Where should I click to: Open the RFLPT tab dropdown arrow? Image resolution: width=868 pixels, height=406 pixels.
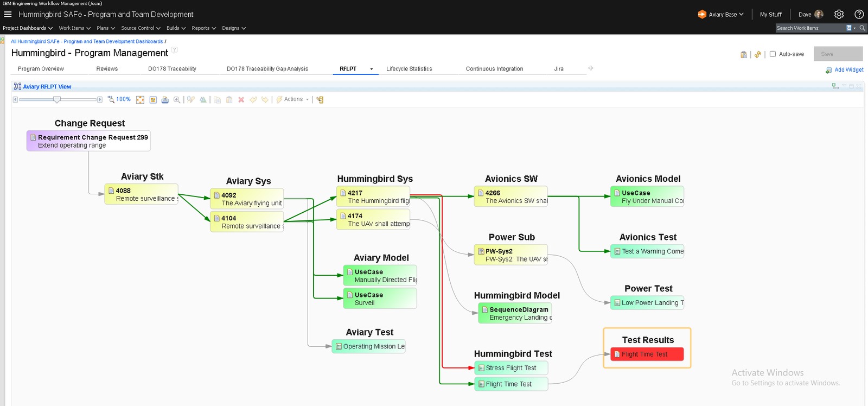click(x=372, y=69)
